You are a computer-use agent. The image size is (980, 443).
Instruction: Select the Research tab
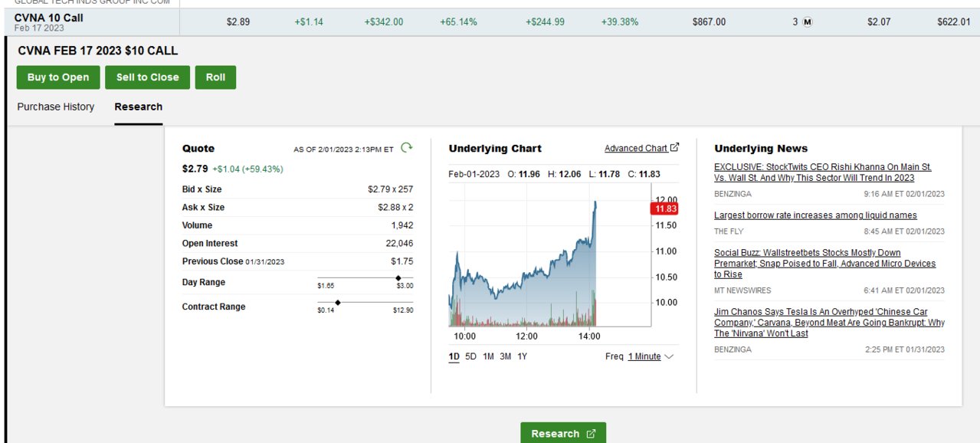139,107
